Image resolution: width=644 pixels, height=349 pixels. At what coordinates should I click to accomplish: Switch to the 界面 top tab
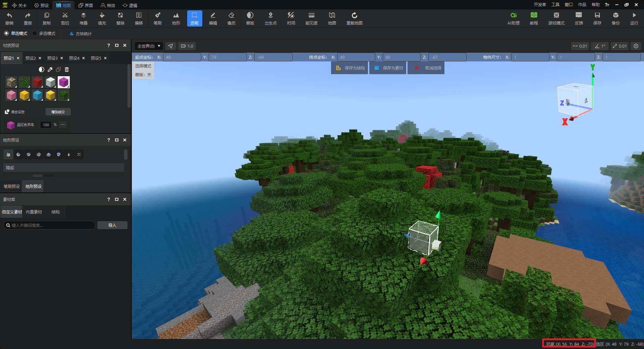pyautogui.click(x=86, y=5)
